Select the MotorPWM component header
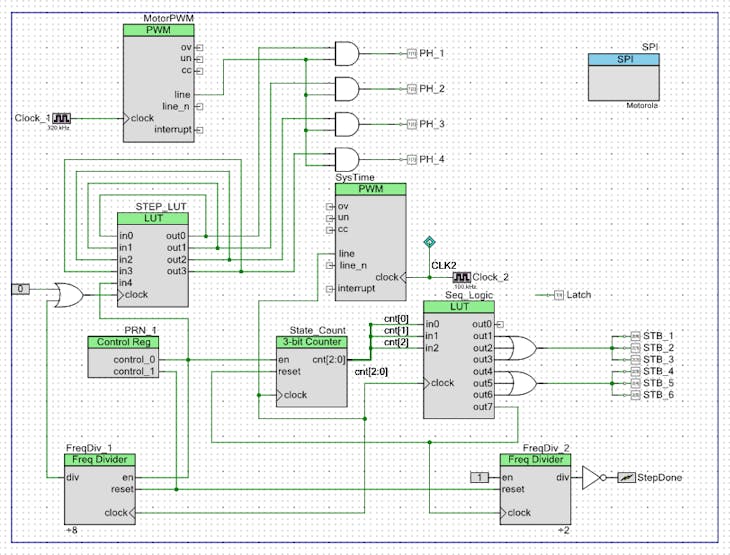The width and height of the screenshot is (730, 555). tap(158, 30)
